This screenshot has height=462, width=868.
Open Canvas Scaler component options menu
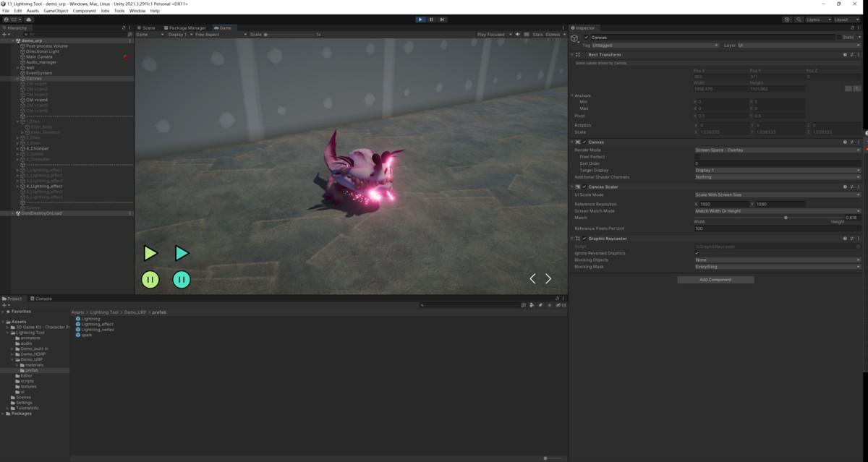(859, 187)
